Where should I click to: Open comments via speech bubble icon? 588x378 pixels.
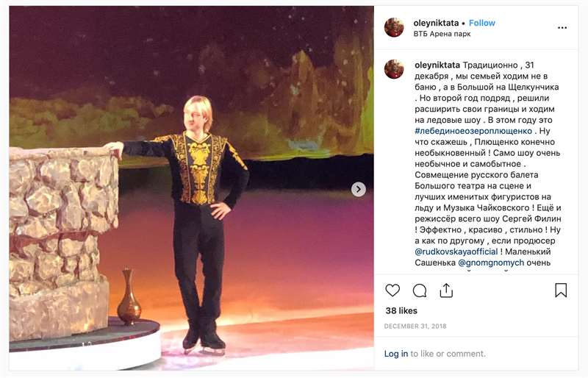point(420,290)
